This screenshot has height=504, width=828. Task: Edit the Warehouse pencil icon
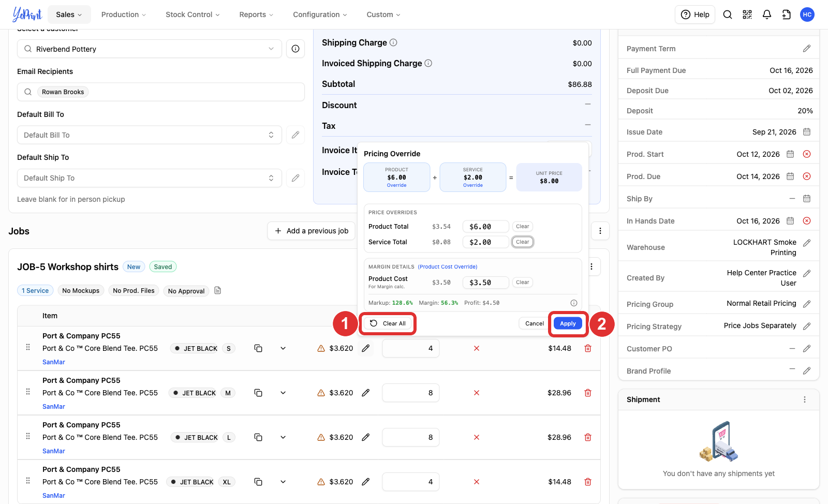pyautogui.click(x=807, y=243)
